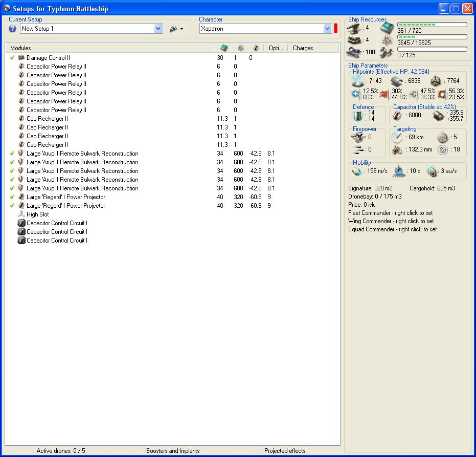The image size is (476, 457).
Task: Click the first Capacitor Control Circuit I rig icon
Action: 21,223
